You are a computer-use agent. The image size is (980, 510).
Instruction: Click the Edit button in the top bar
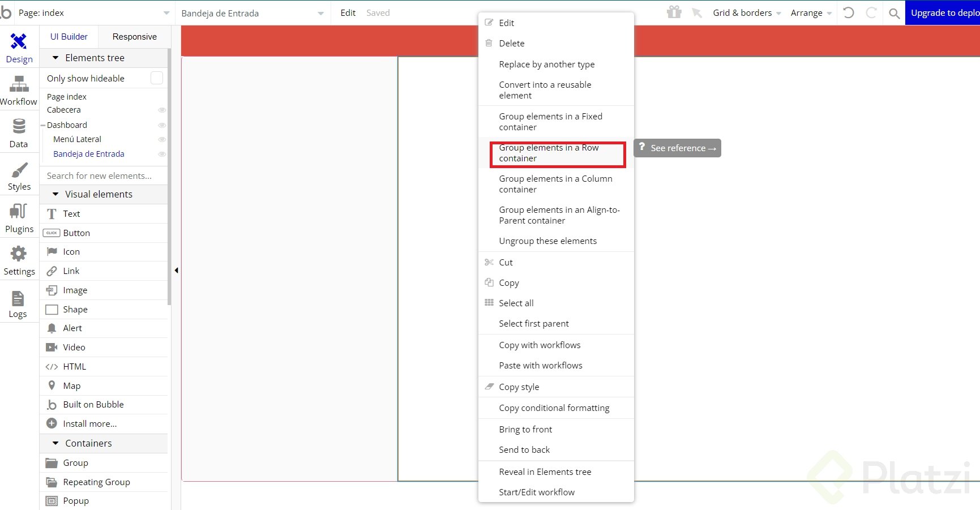pos(348,13)
